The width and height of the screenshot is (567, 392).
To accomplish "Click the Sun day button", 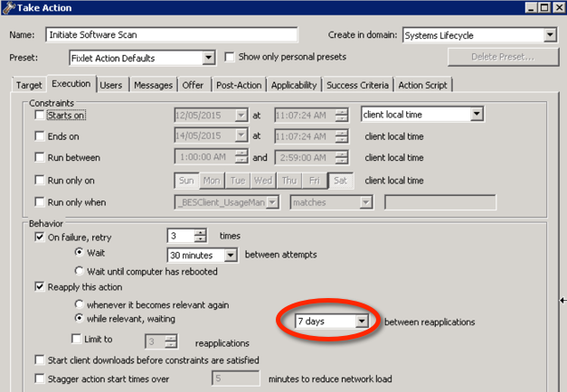I will point(186,180).
